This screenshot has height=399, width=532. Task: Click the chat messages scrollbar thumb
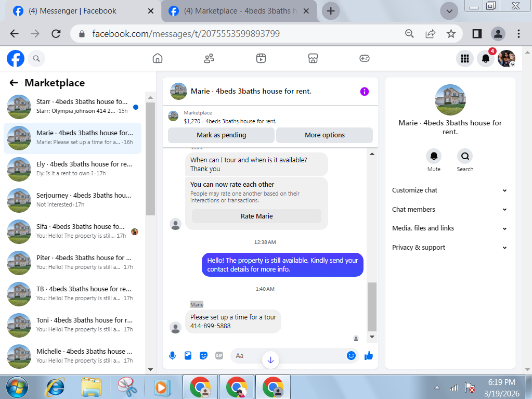tap(372, 307)
